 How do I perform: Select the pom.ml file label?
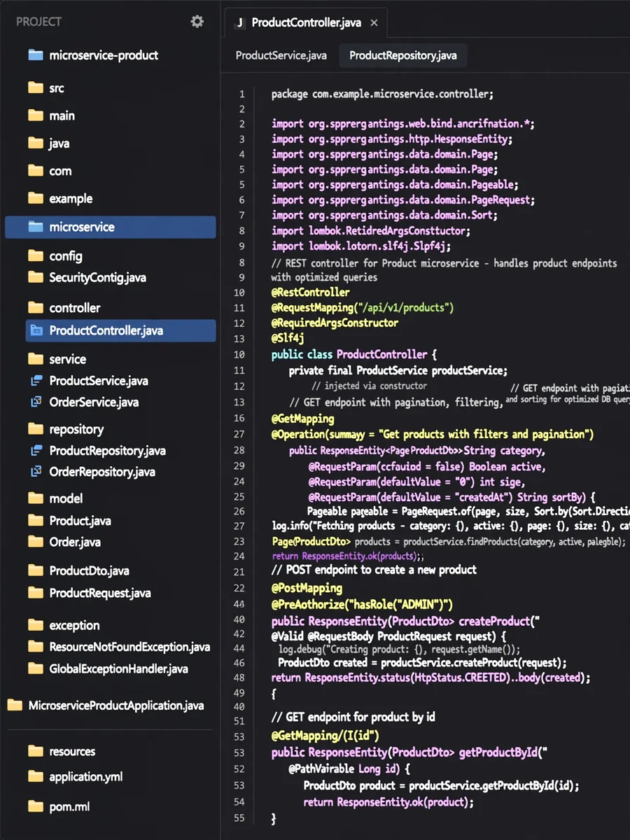click(69, 807)
